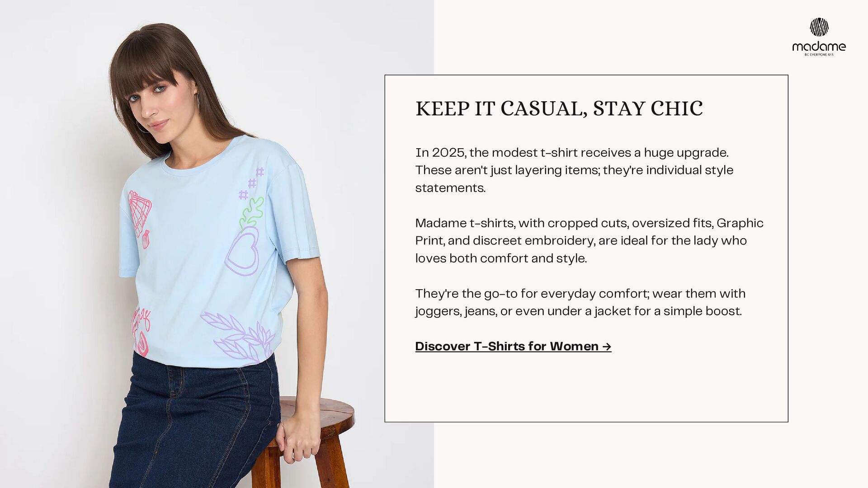The image size is (868, 488).
Task: Click the madame brand wordmark text
Action: pos(819,46)
